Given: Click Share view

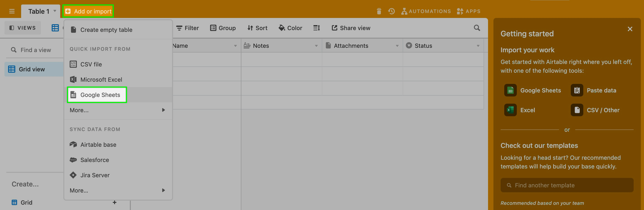Looking at the screenshot, I should click(351, 28).
